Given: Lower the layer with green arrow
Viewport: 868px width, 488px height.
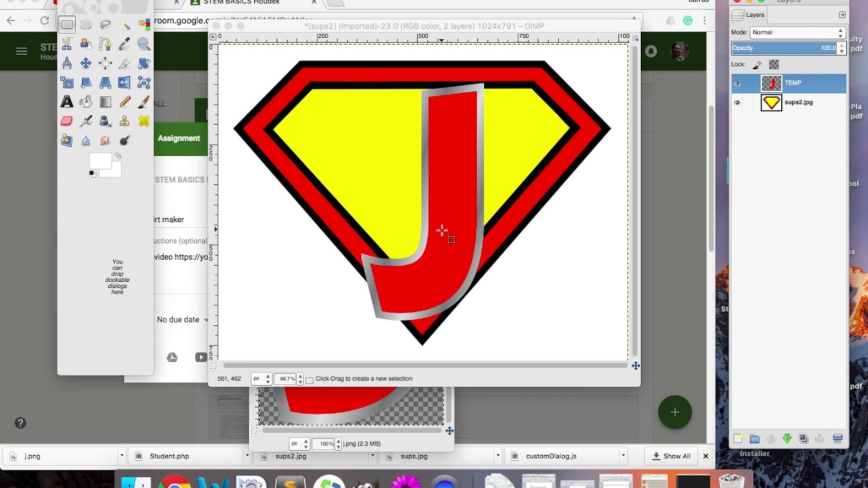Looking at the screenshot, I should pos(787,439).
